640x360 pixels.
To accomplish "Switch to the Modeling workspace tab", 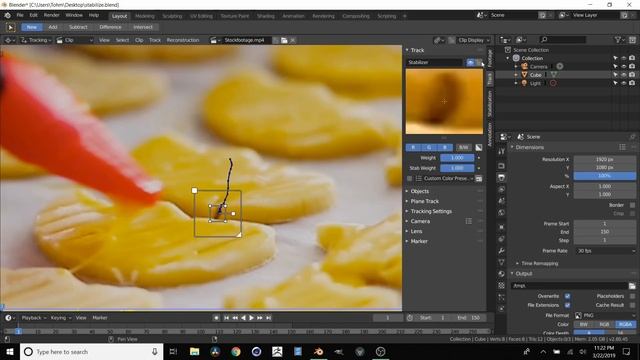I will (x=144, y=16).
